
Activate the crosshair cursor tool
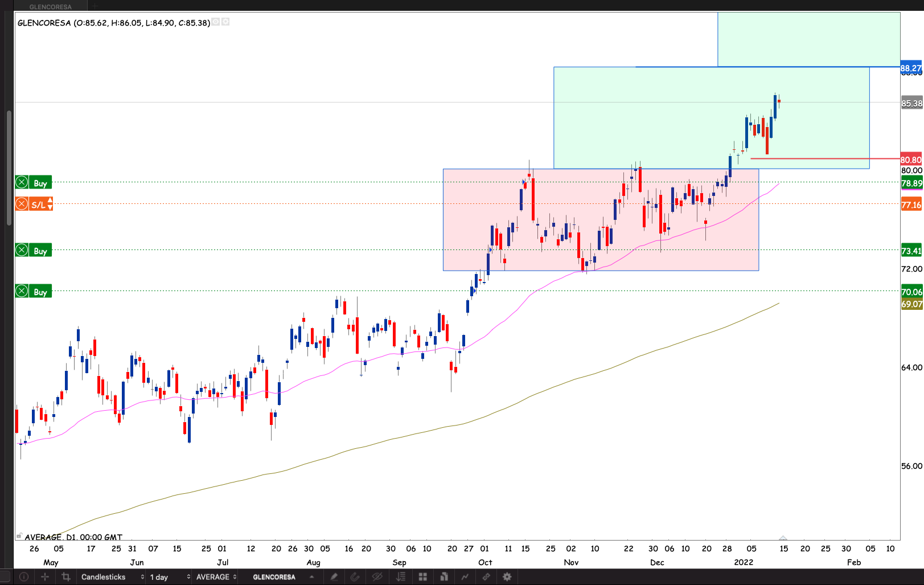(45, 577)
